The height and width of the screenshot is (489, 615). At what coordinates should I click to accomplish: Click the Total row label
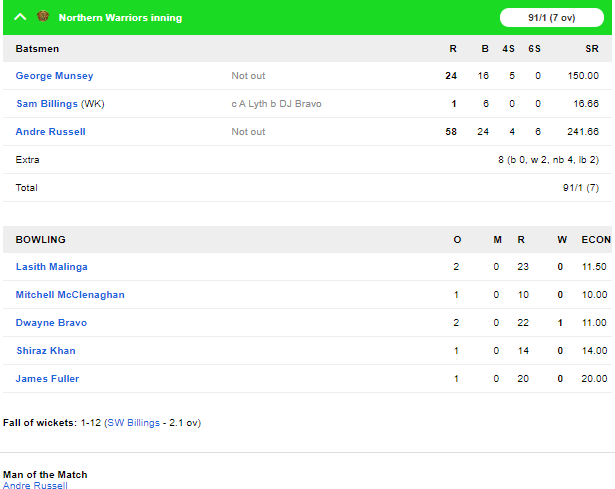tap(26, 187)
